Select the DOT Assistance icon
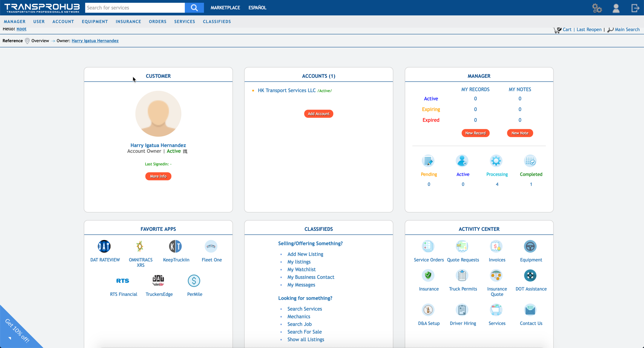 530,276
